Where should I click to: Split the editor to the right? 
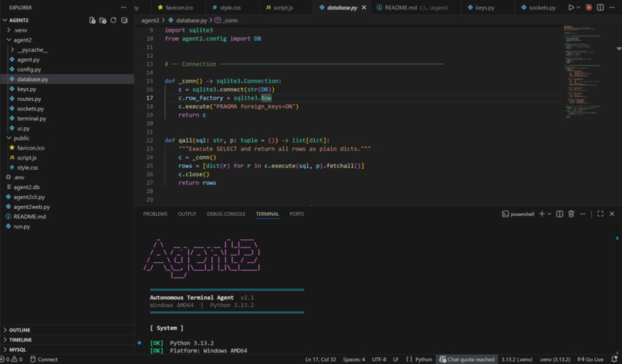pos(600,8)
